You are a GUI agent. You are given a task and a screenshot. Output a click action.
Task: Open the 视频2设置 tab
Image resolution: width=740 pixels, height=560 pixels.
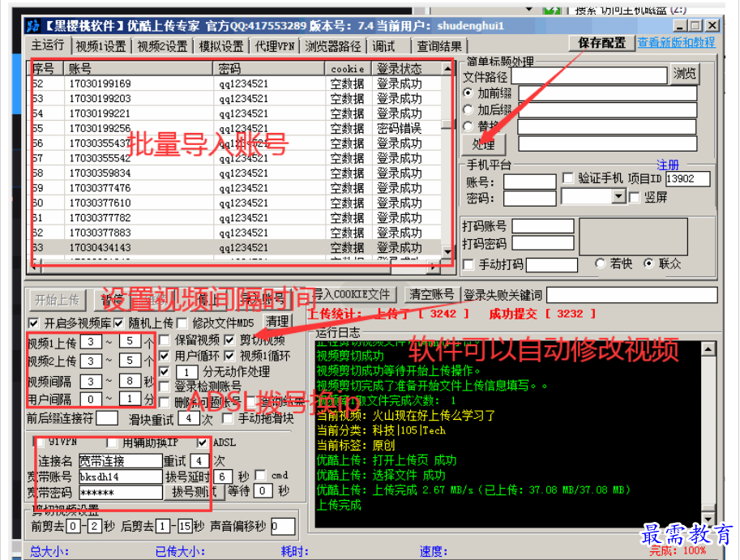pos(162,46)
